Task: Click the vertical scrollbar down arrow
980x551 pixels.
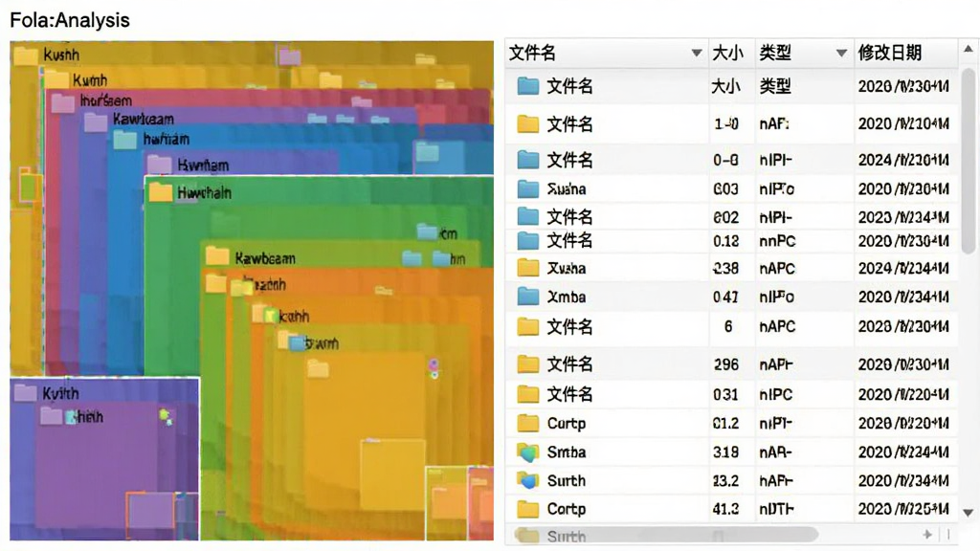Action: (x=969, y=514)
